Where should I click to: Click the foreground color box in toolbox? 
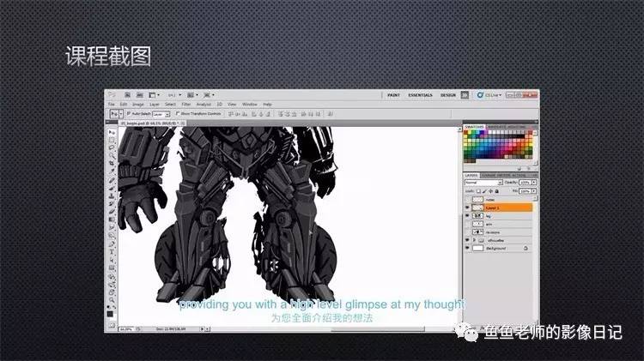[110, 314]
